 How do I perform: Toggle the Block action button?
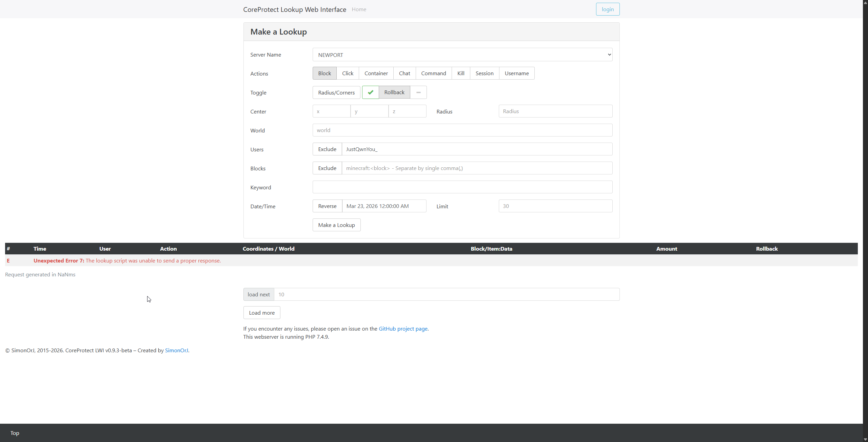(x=324, y=73)
